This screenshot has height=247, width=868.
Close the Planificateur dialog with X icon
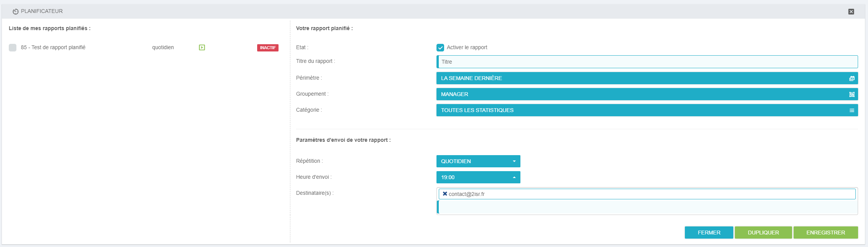pyautogui.click(x=851, y=11)
